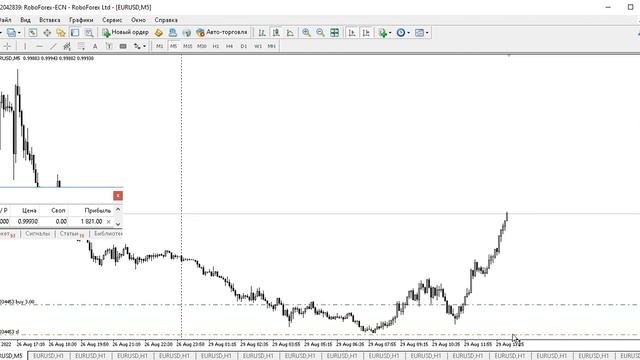This screenshot has width=640, height=360.
Task: Expand the arrows objects dropdown
Action: (x=144, y=46)
